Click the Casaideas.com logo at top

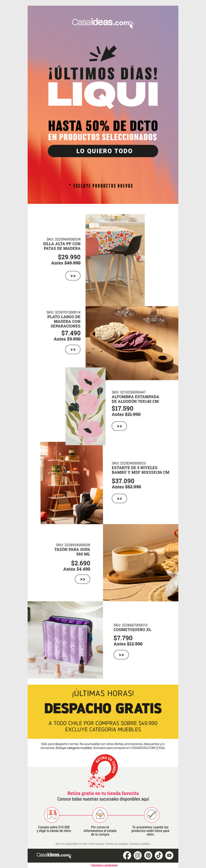102,23
